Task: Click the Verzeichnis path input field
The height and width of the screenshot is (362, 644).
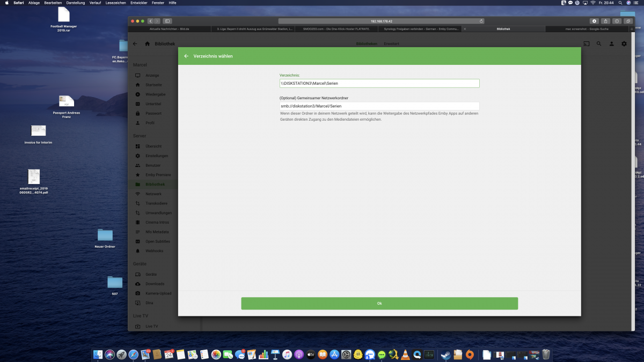Action: pos(379,83)
